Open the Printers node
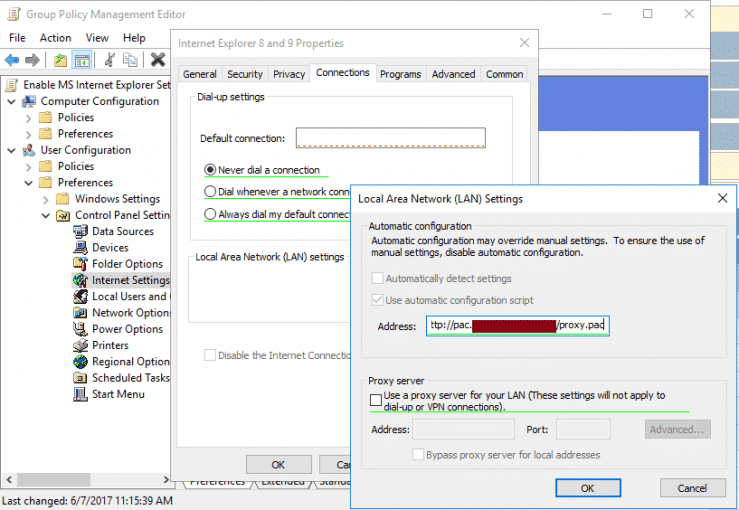This screenshot has height=510, width=739. tap(112, 345)
